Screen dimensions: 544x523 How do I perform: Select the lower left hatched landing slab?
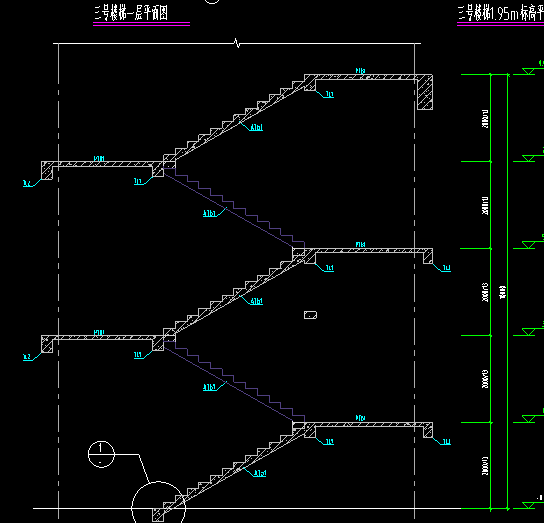(102, 338)
